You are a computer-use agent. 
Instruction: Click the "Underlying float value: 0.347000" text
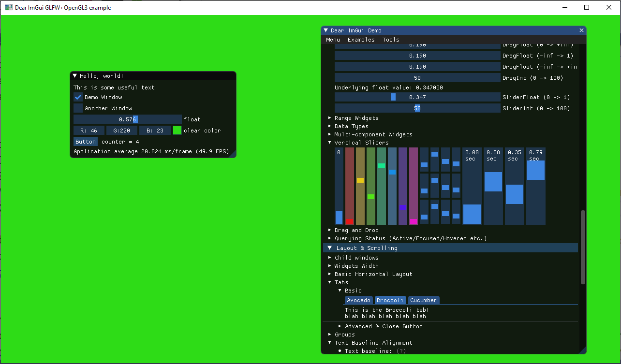[x=389, y=87]
